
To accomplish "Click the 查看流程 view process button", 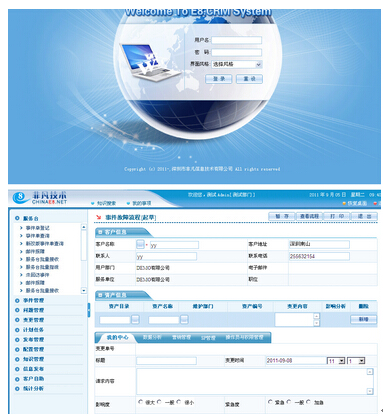I will 309,216.
